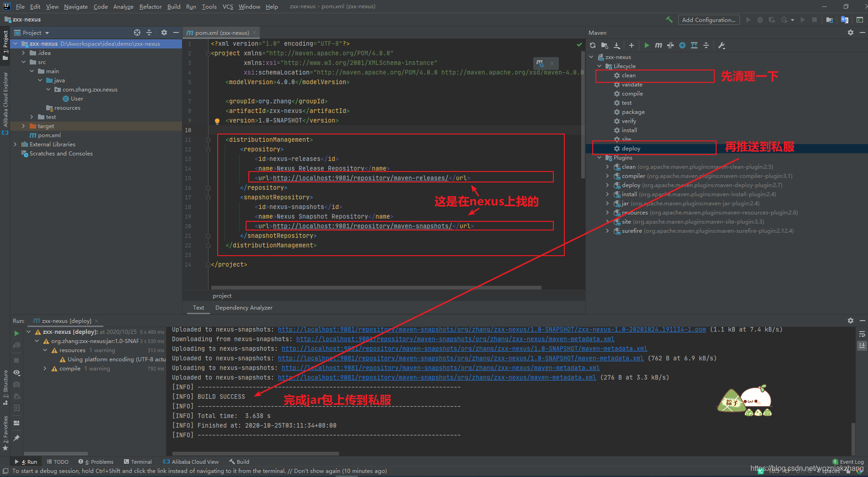The width and height of the screenshot is (868, 477).
Task: Click the editor horizontal scrollbar
Action: pos(376,288)
